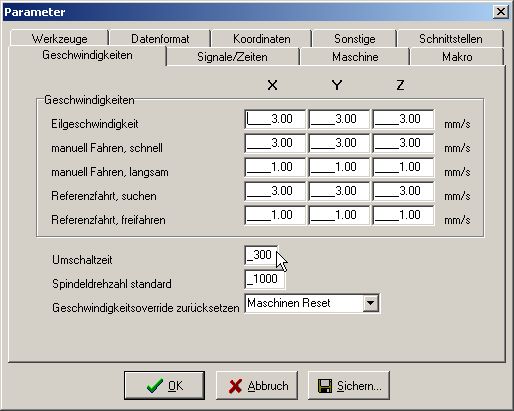
Task: Switch to the Signale/Zeiten tab
Action: (232, 57)
